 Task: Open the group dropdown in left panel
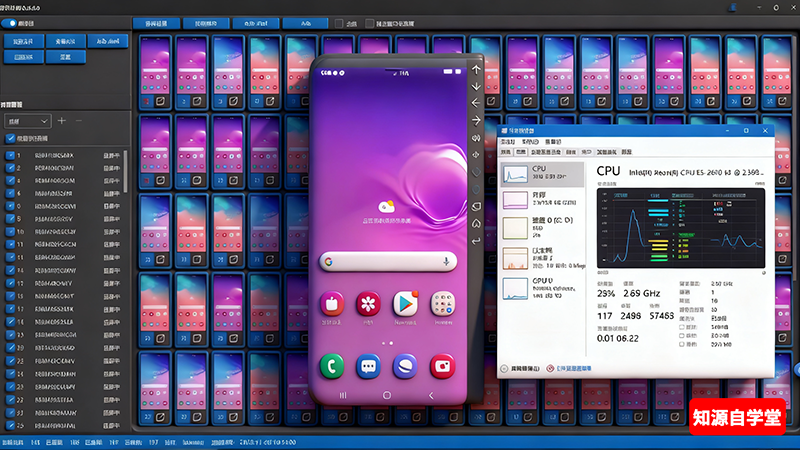pyautogui.click(x=28, y=120)
